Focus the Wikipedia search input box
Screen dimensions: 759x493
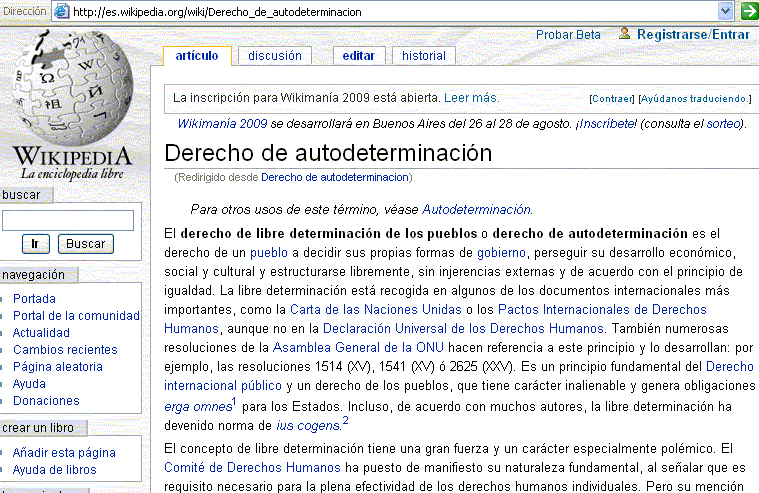click(x=68, y=221)
